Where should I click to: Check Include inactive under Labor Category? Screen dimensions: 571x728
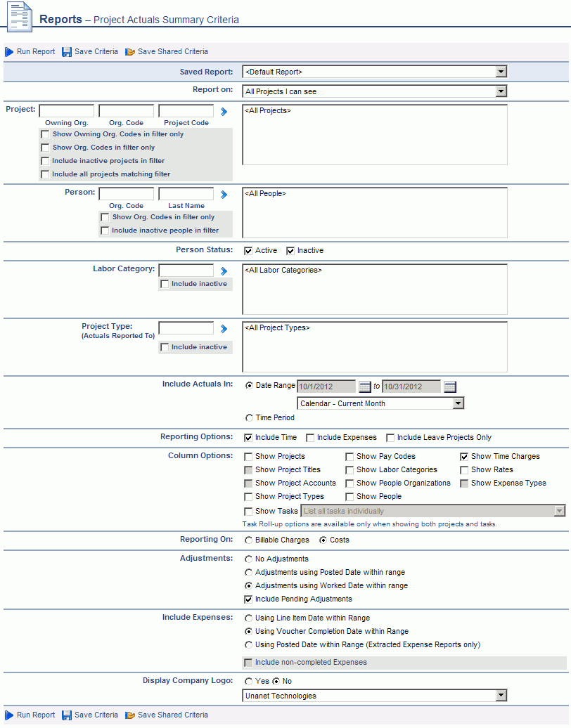(165, 284)
